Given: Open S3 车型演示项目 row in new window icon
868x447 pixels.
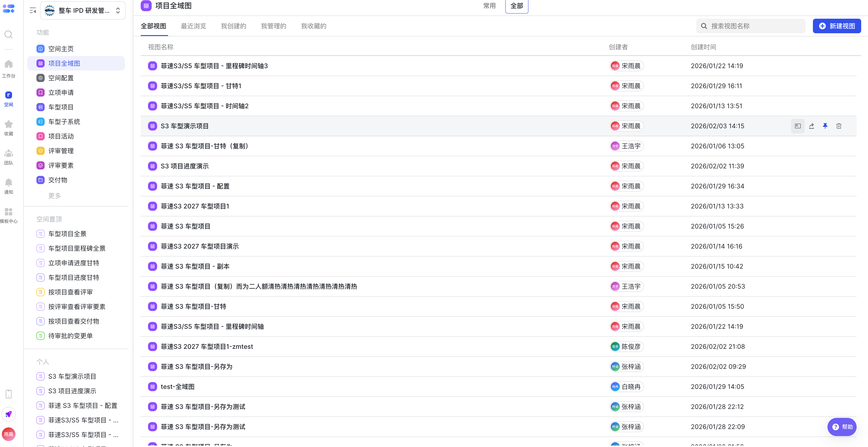Looking at the screenshot, I should click(798, 126).
